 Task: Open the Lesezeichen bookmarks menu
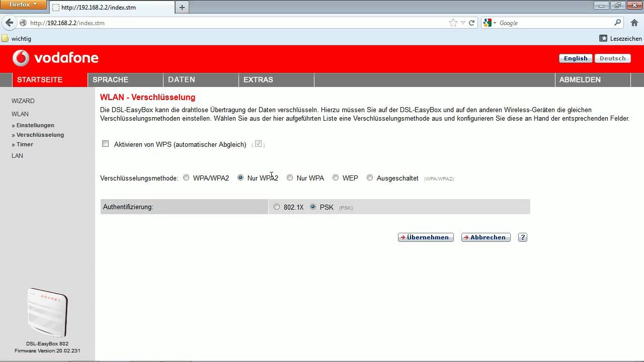click(x=621, y=38)
